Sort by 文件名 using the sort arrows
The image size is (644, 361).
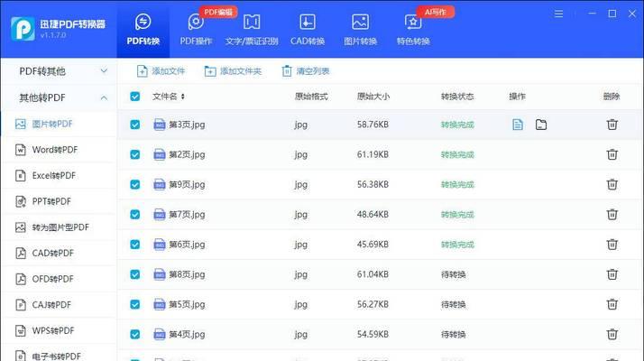coord(183,97)
